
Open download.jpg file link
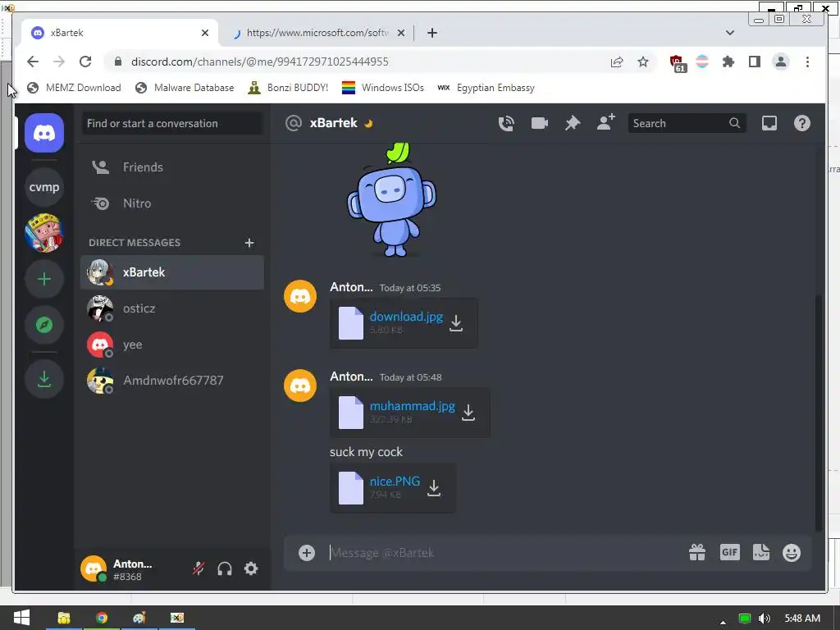(406, 317)
